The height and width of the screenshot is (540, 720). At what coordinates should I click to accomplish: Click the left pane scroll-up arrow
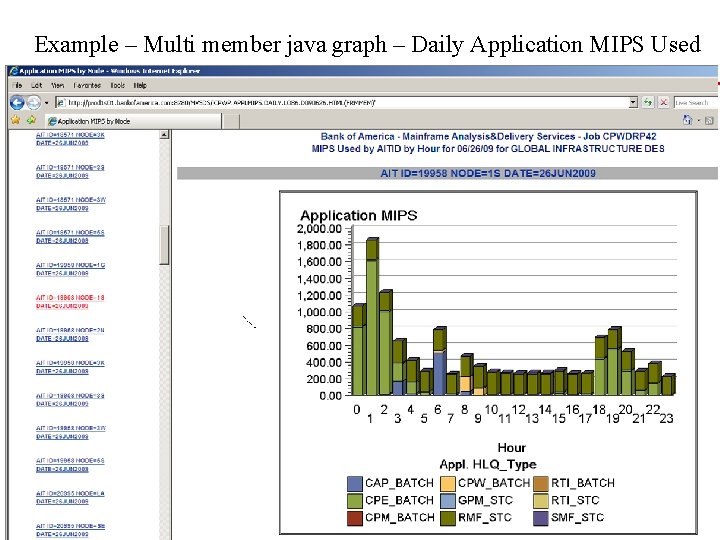coord(164,135)
